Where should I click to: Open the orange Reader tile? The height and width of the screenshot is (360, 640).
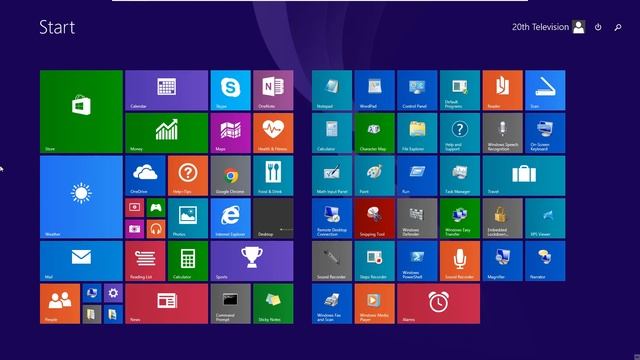coord(502,90)
